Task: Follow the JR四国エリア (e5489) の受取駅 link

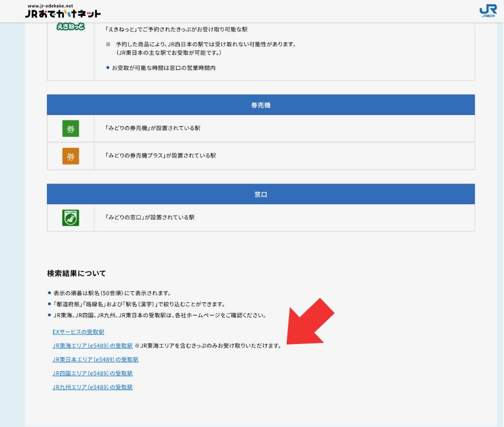Action: (x=93, y=374)
